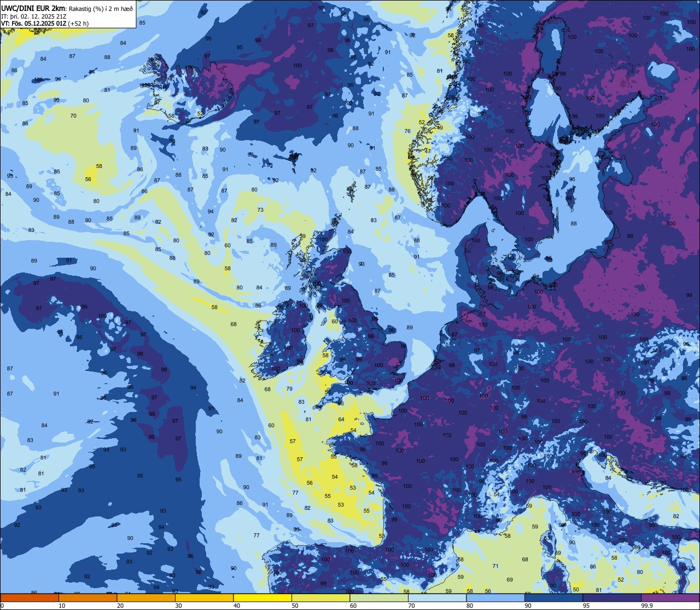Click the value 73 northwest of Scotland
This screenshot has width=700, height=610.
260,210
